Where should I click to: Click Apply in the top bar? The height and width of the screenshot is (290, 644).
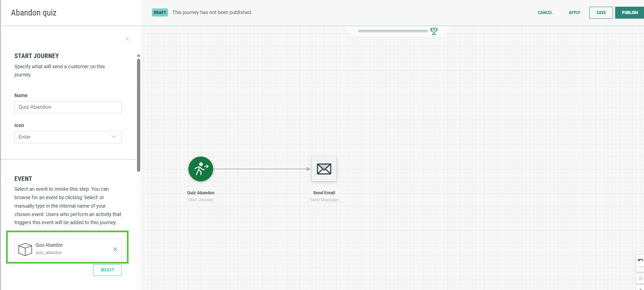click(574, 13)
